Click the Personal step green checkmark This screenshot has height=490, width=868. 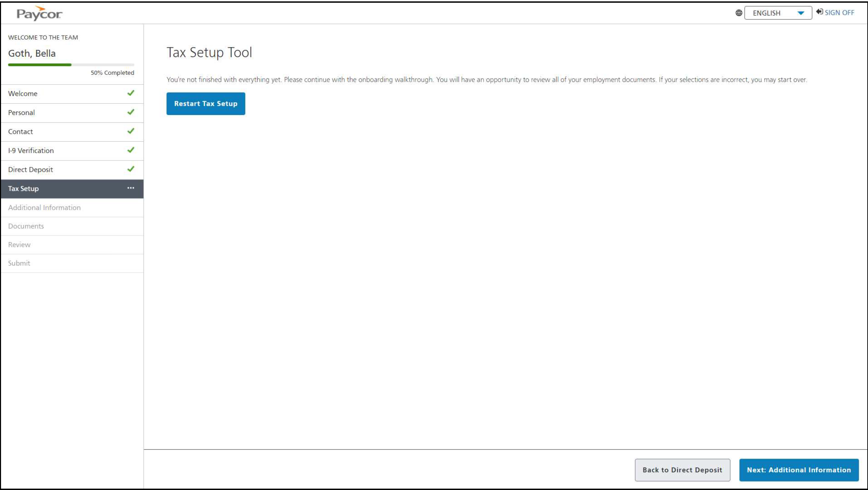tap(131, 112)
